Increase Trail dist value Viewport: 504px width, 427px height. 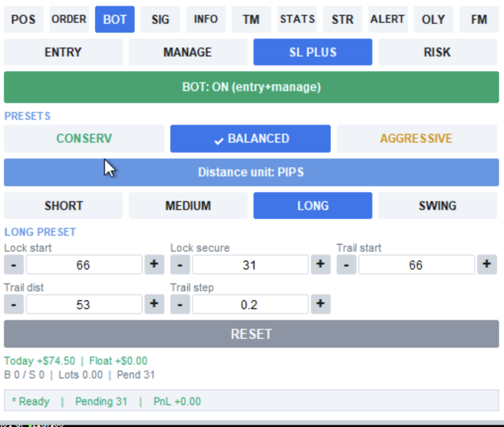154,304
